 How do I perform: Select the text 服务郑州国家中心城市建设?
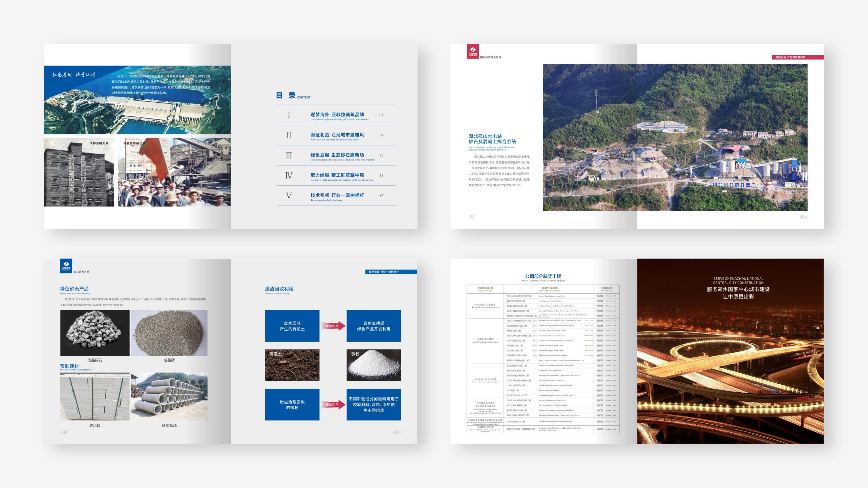coord(738,289)
